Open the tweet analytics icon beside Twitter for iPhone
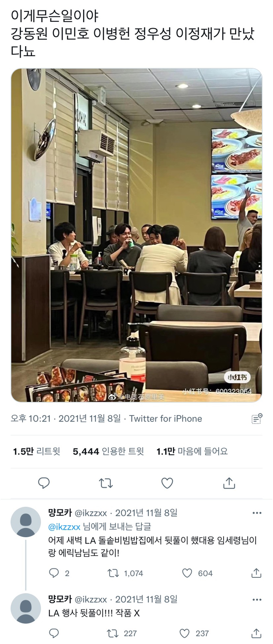This screenshot has height=644, width=273. 257,419
